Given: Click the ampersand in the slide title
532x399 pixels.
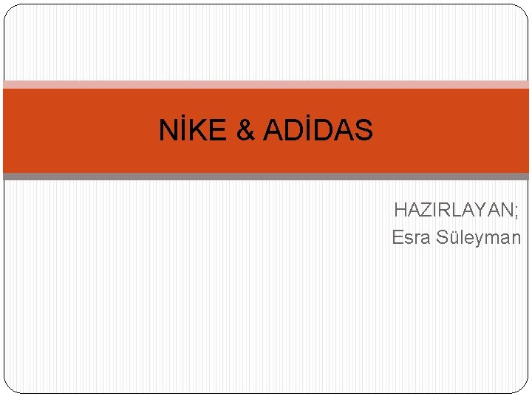Looking at the screenshot, I should pos(245,129).
